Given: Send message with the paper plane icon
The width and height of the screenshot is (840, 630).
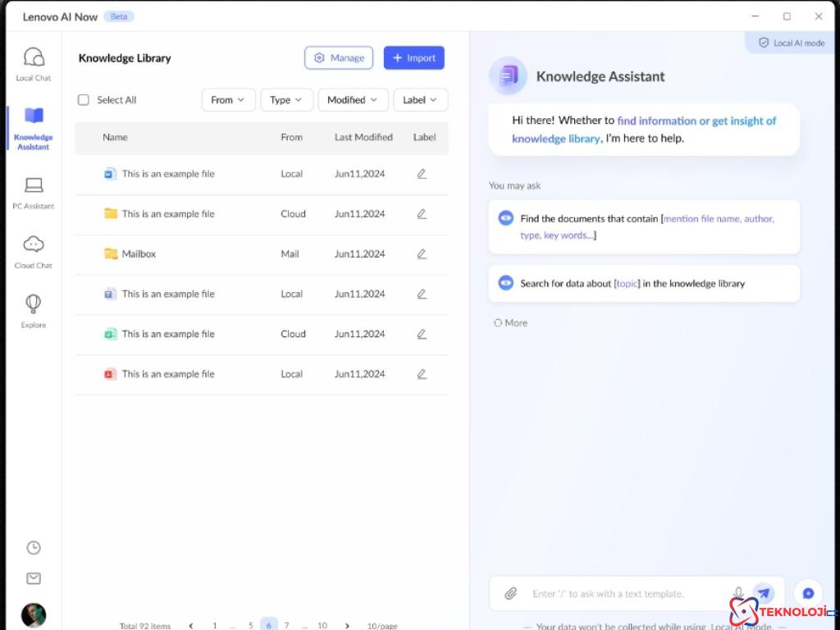Looking at the screenshot, I should click(764, 593).
